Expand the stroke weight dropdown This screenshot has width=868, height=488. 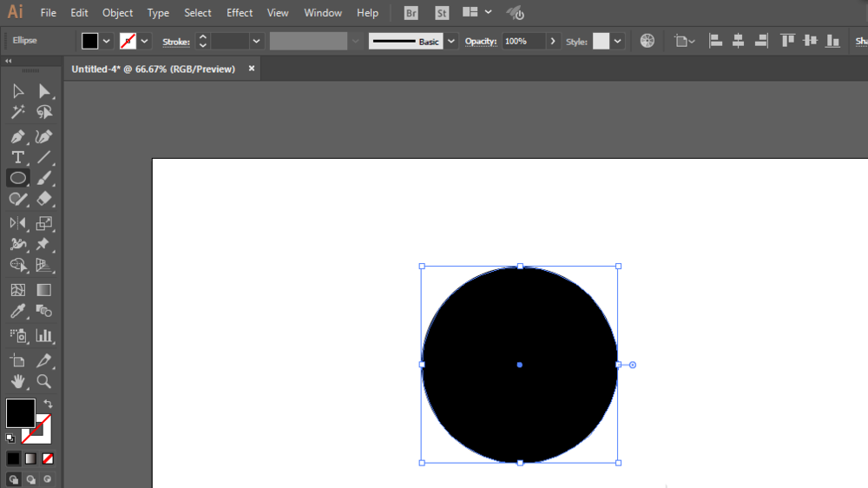tap(256, 41)
